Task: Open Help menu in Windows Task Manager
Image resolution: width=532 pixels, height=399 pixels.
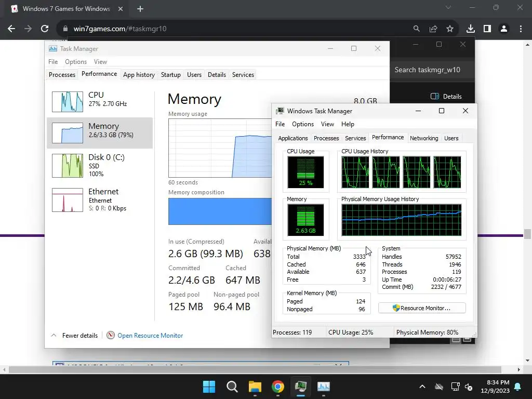Action: click(x=348, y=124)
